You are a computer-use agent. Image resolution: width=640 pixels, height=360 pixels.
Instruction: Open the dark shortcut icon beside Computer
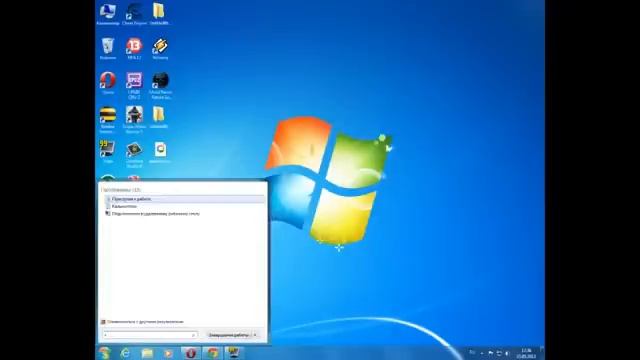134,14
